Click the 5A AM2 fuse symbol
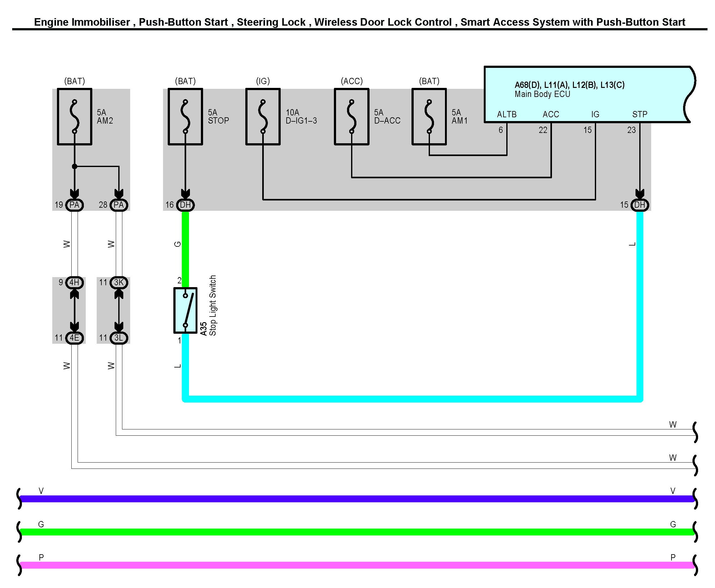Screen dimensions: 715x588 pyautogui.click(x=74, y=117)
